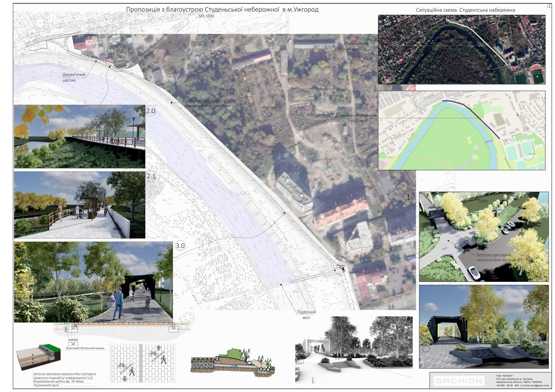Click the circled 2.0 view marker

150,111
